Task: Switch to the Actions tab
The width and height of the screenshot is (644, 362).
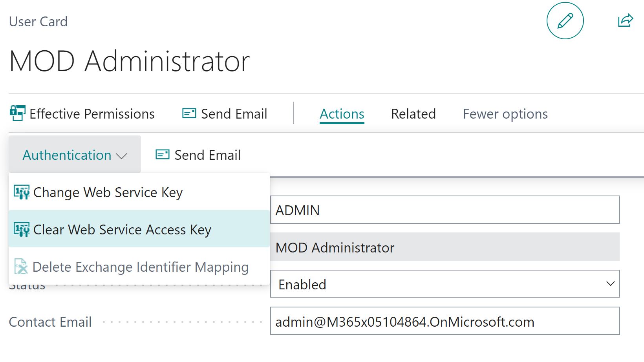Action: (342, 113)
